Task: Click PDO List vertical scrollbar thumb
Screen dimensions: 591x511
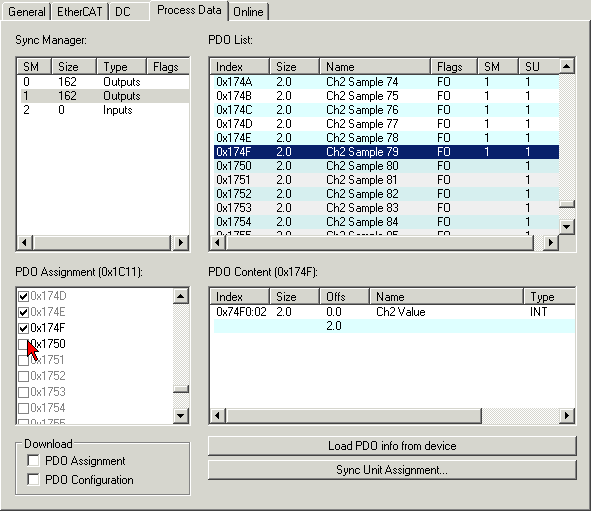Action: point(567,204)
